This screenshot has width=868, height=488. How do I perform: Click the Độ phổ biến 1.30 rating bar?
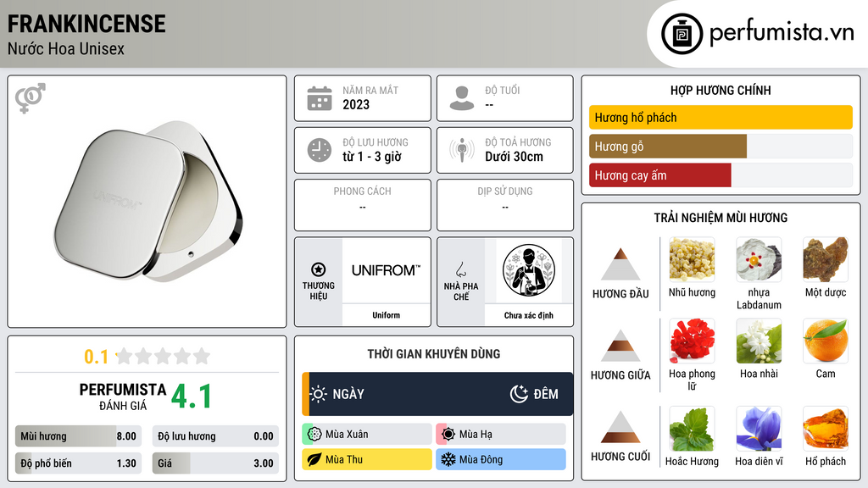point(78,463)
